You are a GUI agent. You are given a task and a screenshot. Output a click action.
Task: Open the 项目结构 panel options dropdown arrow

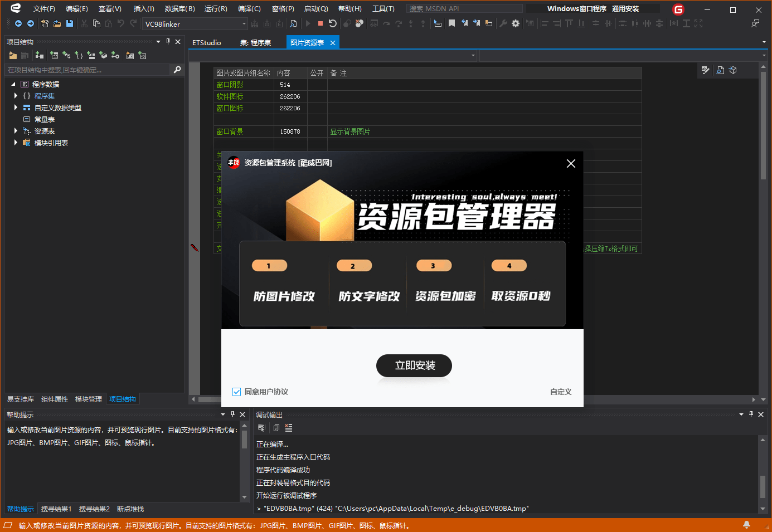(158, 42)
